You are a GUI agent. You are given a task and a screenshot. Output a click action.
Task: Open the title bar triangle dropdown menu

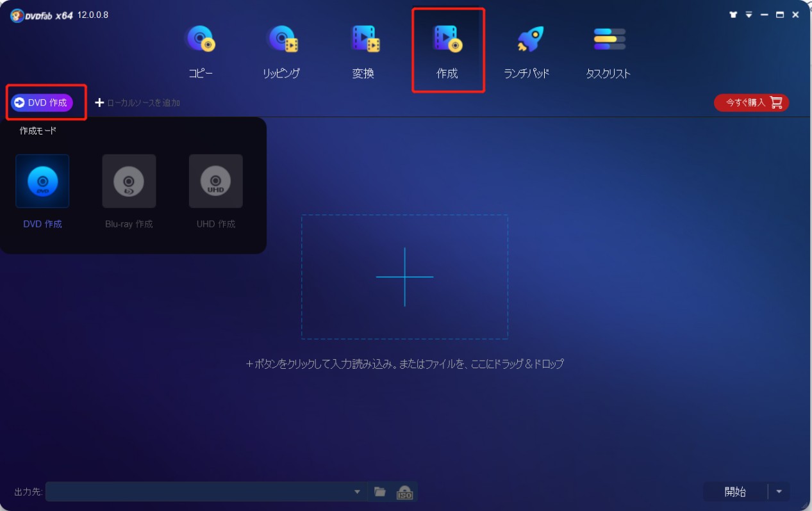click(x=749, y=15)
